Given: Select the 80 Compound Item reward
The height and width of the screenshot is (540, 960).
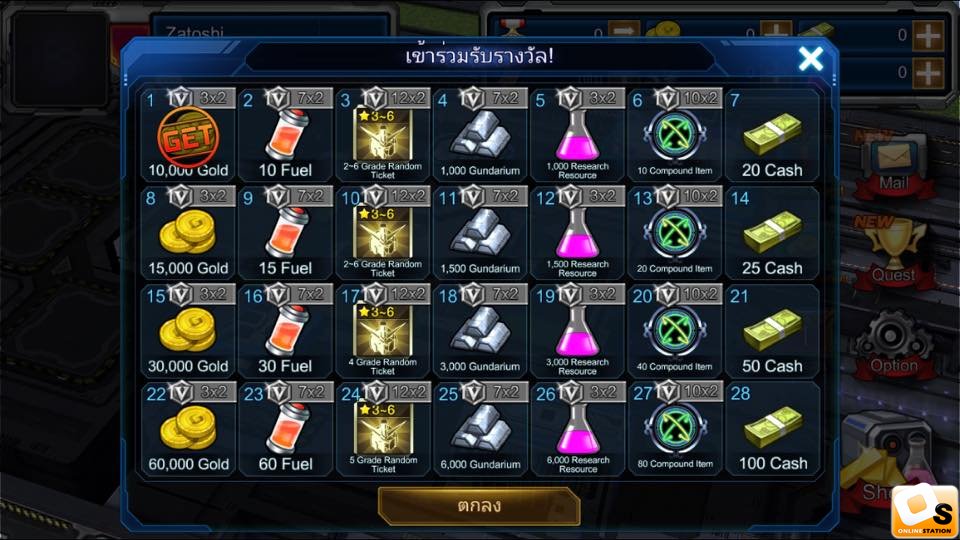Looking at the screenshot, I should [x=675, y=429].
